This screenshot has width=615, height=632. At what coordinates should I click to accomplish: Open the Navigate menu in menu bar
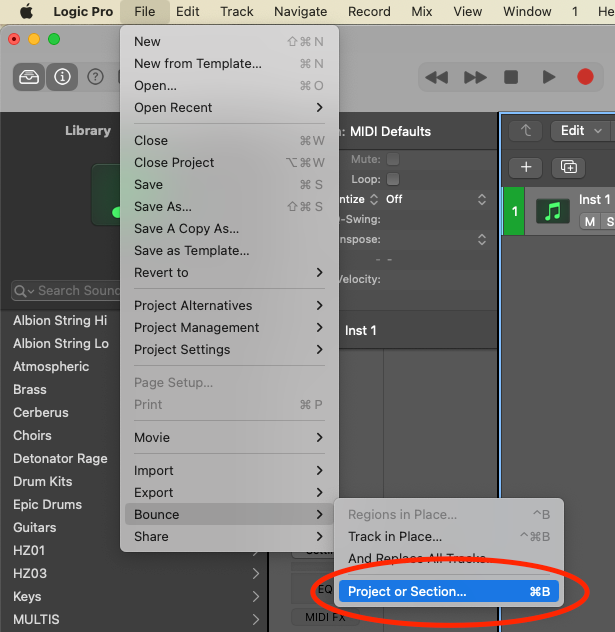300,12
